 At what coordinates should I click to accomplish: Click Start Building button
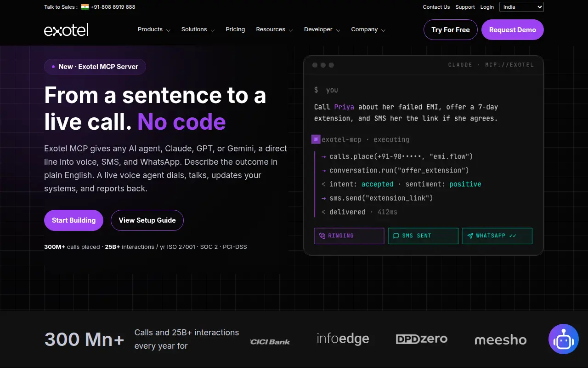click(73, 220)
